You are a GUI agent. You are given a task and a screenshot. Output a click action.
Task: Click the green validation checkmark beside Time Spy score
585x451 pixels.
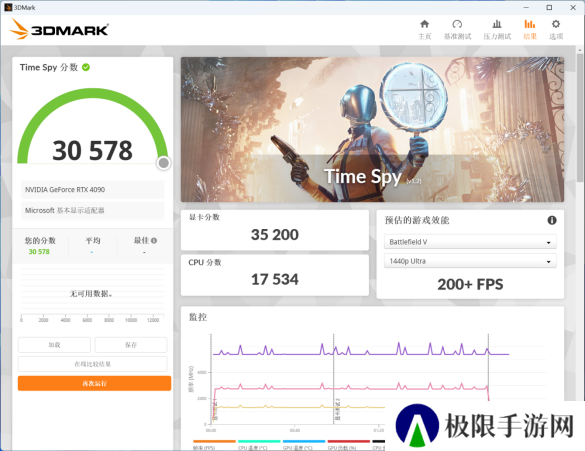click(x=86, y=67)
